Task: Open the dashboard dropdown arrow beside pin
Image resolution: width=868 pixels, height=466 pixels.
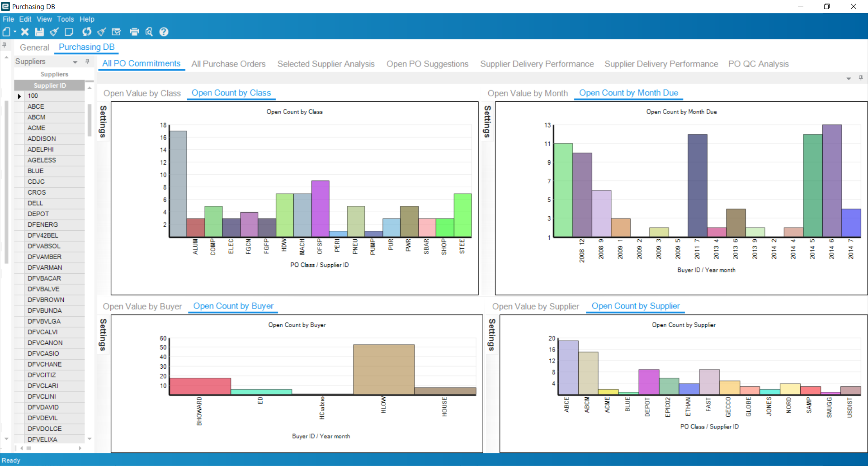Action: 849,79
